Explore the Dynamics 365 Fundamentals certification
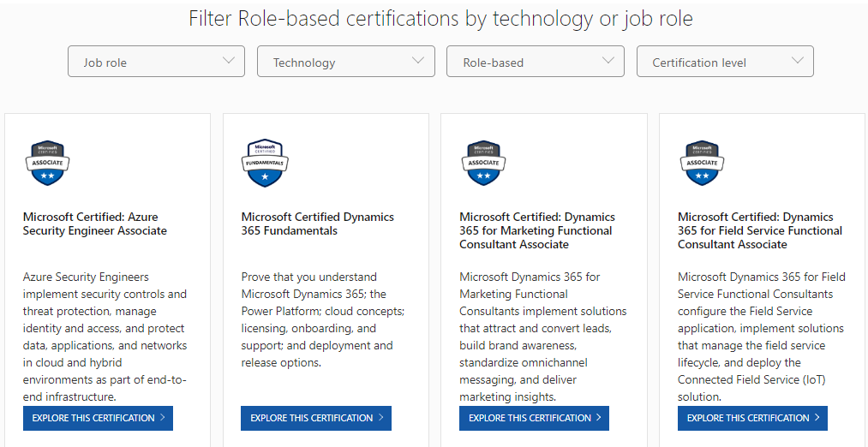868x447 pixels. click(x=316, y=418)
